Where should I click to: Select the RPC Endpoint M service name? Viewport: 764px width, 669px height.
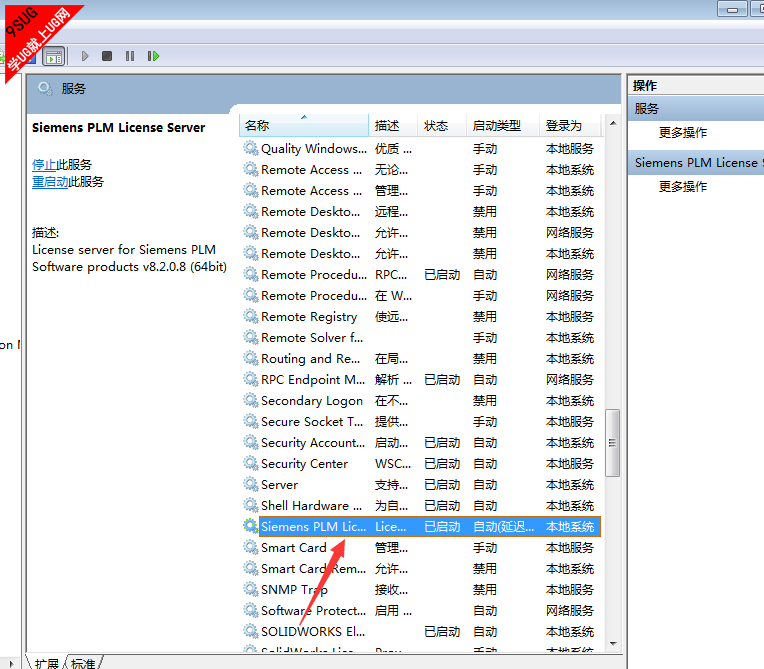point(313,380)
